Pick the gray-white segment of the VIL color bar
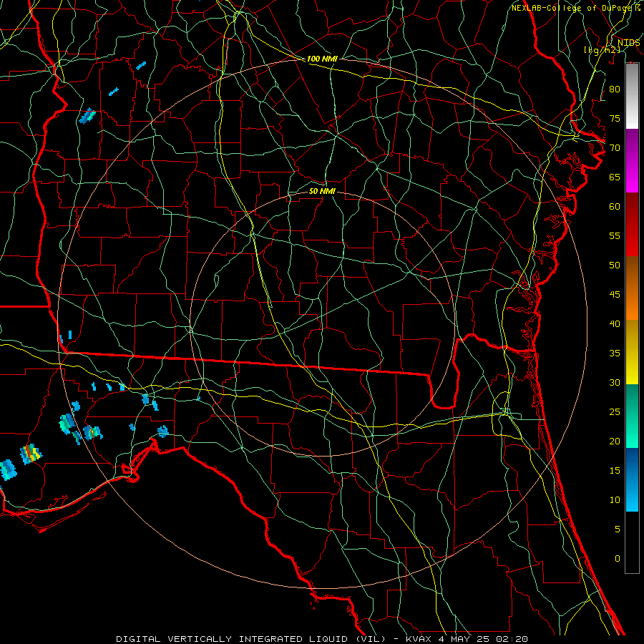 (632, 96)
